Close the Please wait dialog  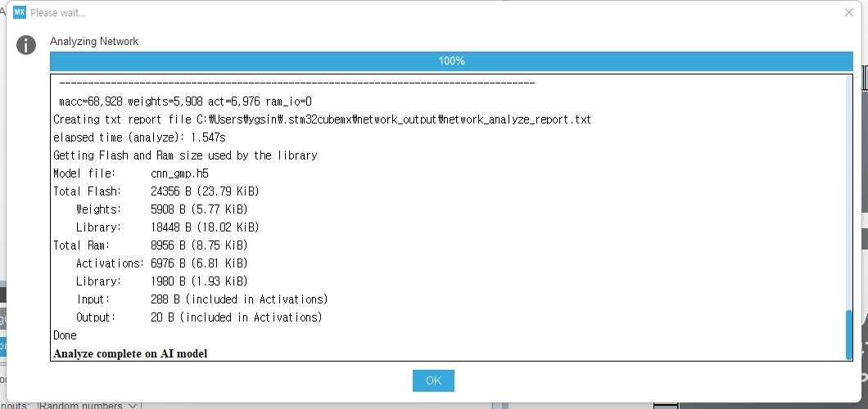[x=848, y=12]
